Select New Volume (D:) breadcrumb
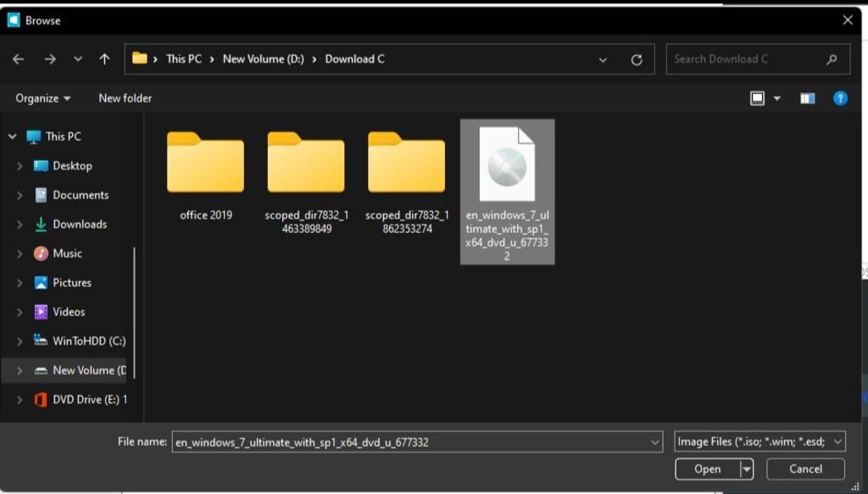 (264, 59)
